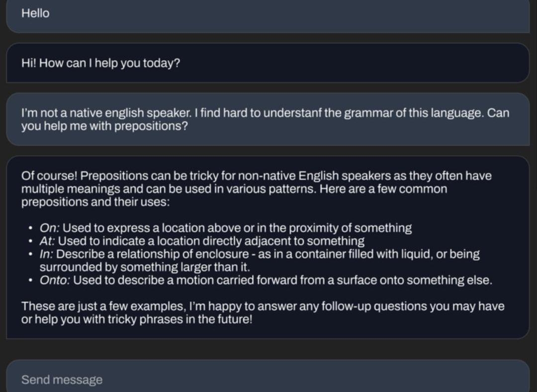Select the italic "Onto:" bullet label

pyautogui.click(x=55, y=280)
